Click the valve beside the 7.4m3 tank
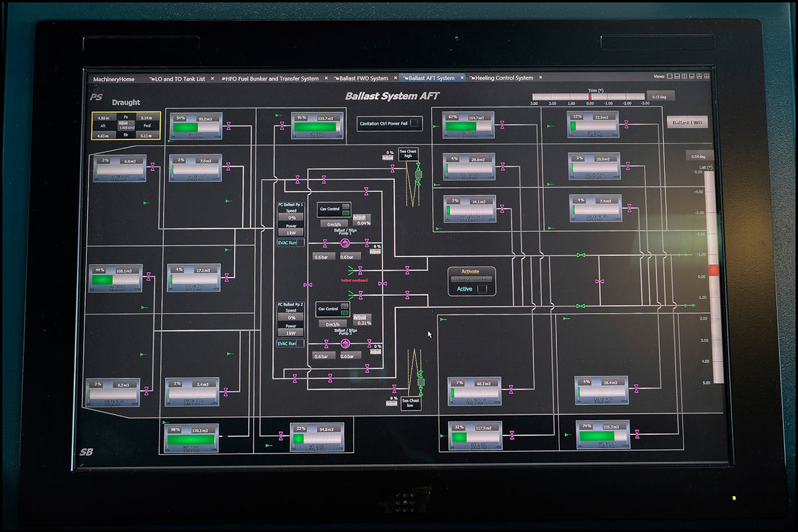Viewport: 798px width, 532px height. click(x=630, y=208)
